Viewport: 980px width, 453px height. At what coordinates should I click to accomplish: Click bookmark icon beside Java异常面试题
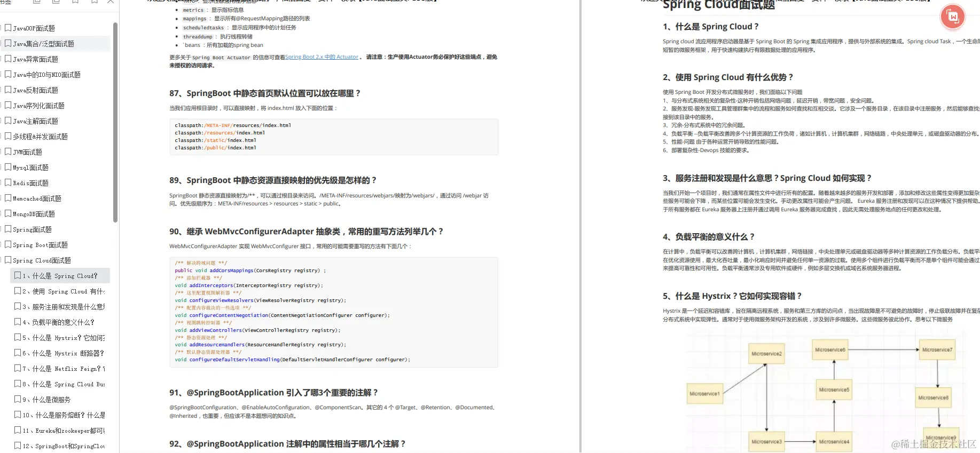(8, 59)
